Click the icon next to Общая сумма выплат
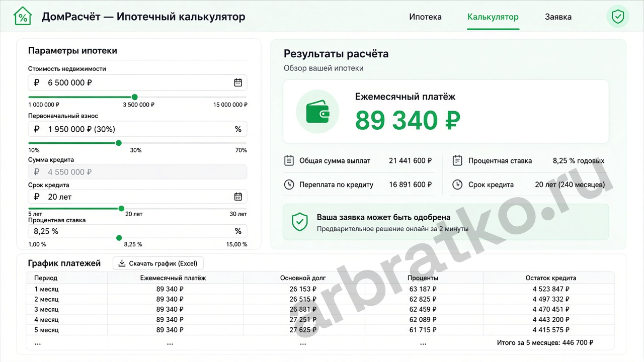The image size is (644, 362). (x=289, y=161)
